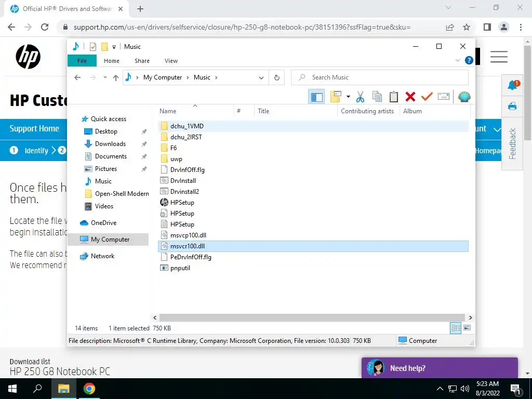Select Downloads in navigation pane
Image resolution: width=532 pixels, height=399 pixels.
pyautogui.click(x=110, y=144)
